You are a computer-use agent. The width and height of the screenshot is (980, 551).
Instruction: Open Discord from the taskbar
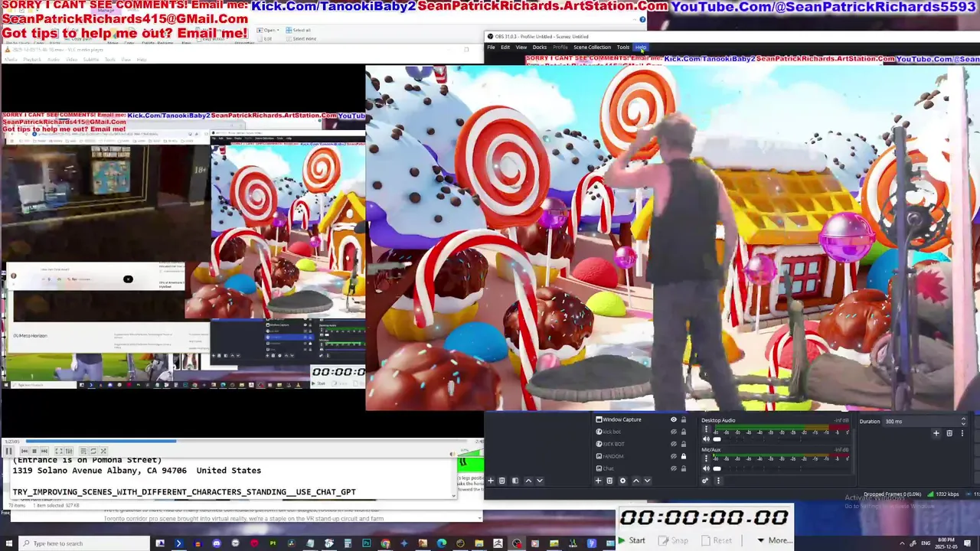[217, 543]
